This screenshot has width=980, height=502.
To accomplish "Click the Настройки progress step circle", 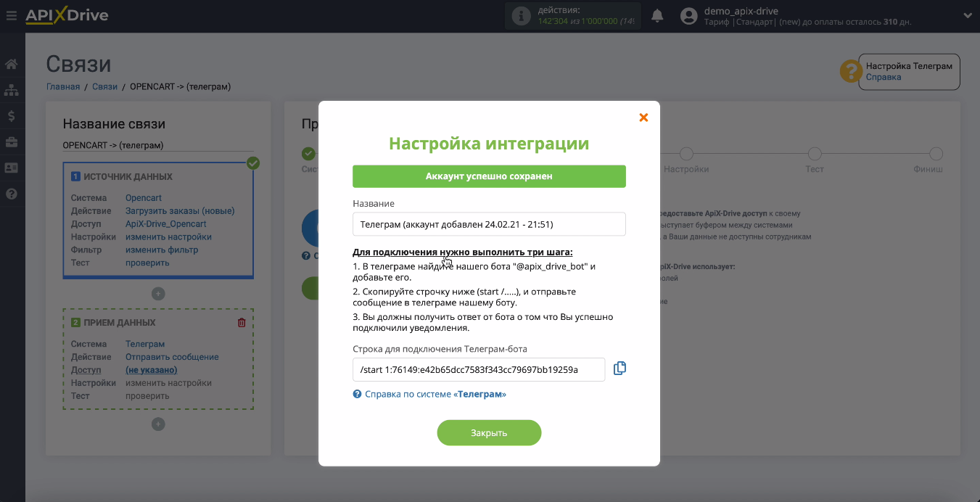I will click(686, 154).
